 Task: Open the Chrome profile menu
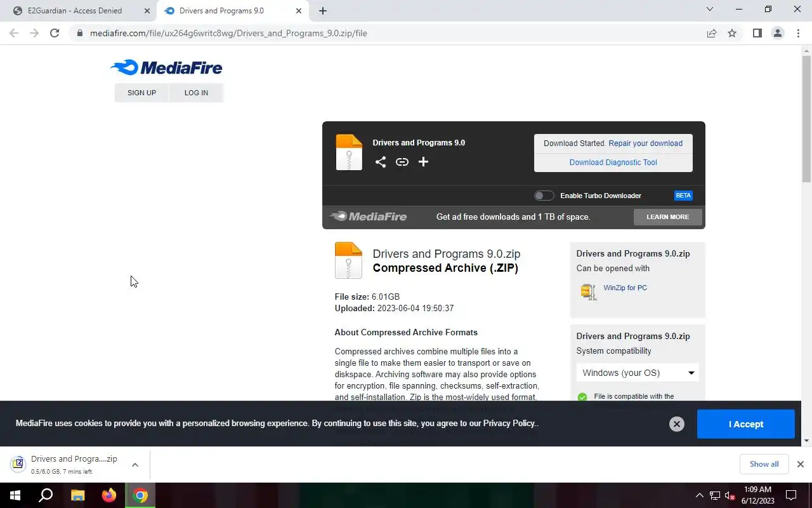point(778,33)
